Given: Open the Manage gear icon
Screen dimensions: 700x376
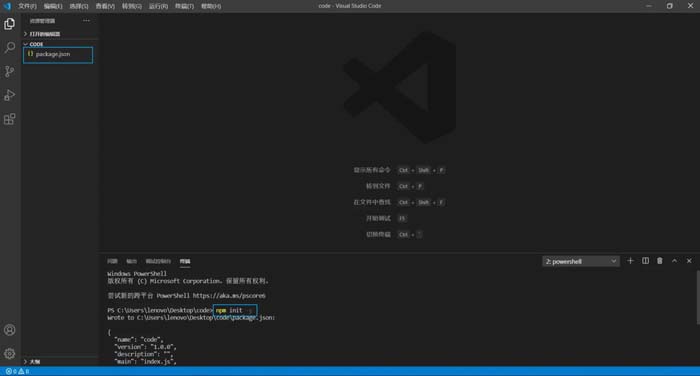Looking at the screenshot, I should point(9,353).
